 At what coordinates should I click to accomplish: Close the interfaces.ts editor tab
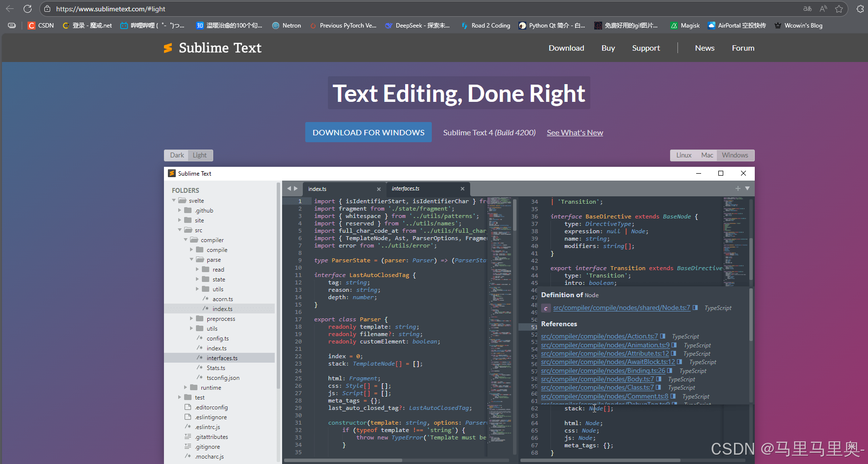462,188
